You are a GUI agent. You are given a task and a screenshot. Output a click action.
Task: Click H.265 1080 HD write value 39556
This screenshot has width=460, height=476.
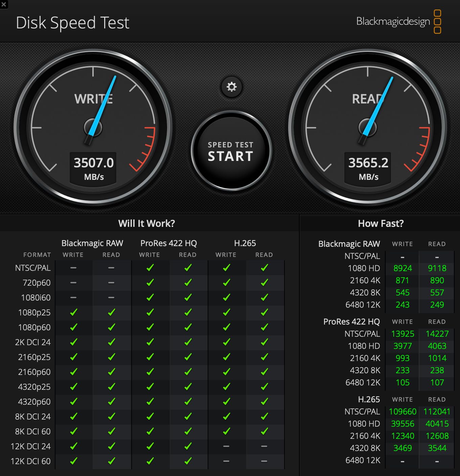tap(402, 424)
